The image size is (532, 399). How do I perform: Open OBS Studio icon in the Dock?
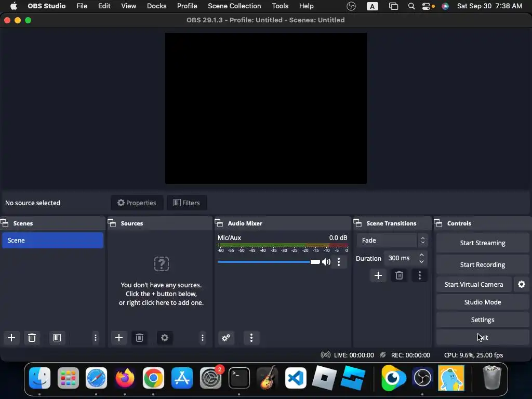pyautogui.click(x=422, y=378)
